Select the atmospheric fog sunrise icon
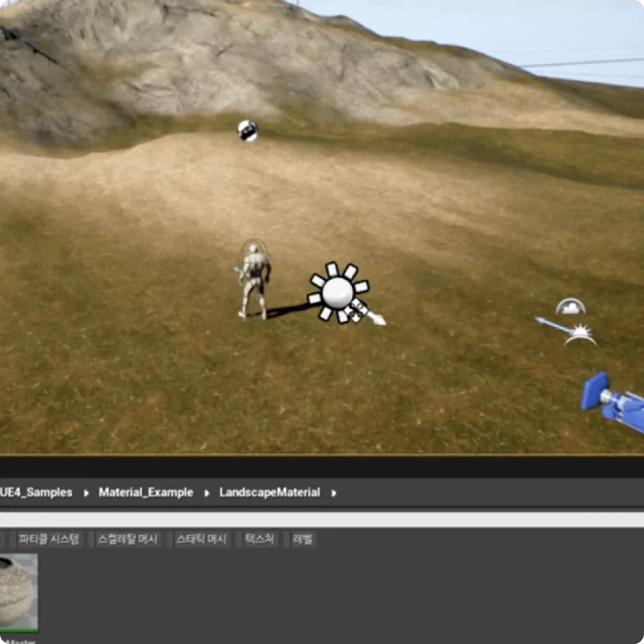This screenshot has height=644, width=644. (x=580, y=334)
